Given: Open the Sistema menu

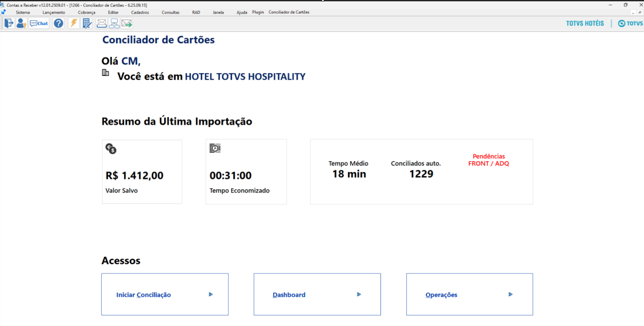Looking at the screenshot, I should coord(23,12).
